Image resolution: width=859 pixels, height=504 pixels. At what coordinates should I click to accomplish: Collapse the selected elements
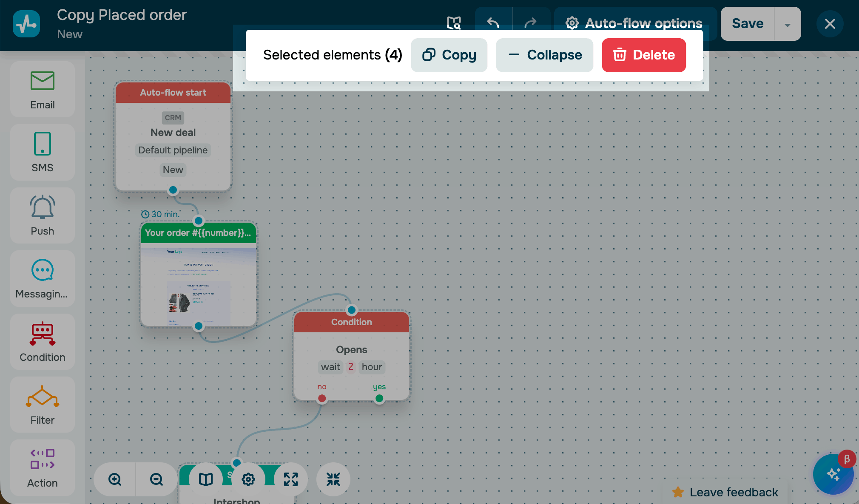point(544,55)
